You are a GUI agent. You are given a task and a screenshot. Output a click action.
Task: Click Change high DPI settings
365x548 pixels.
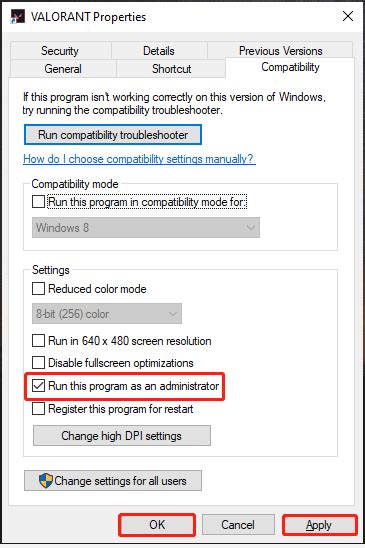point(122,435)
